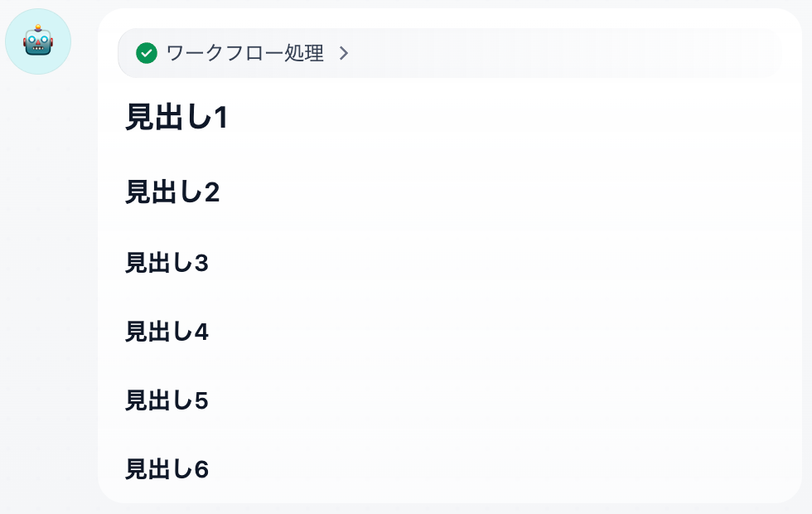
Task: Click the digit 2 ending the second heading
Action: pyautogui.click(x=212, y=192)
